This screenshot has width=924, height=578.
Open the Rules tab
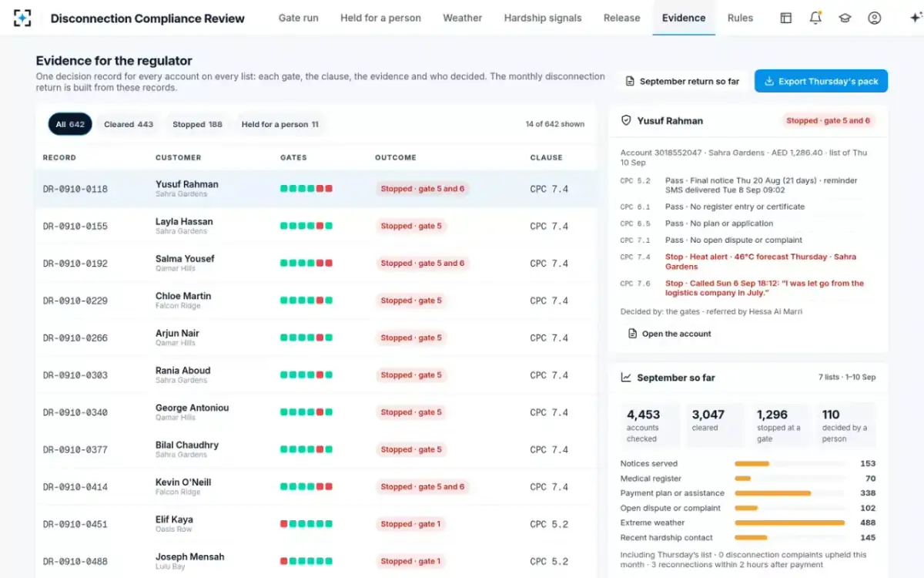740,18
